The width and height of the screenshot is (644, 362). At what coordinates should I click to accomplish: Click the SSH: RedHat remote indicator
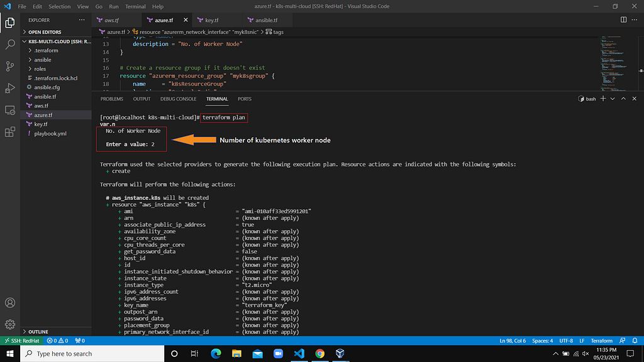click(x=22, y=341)
